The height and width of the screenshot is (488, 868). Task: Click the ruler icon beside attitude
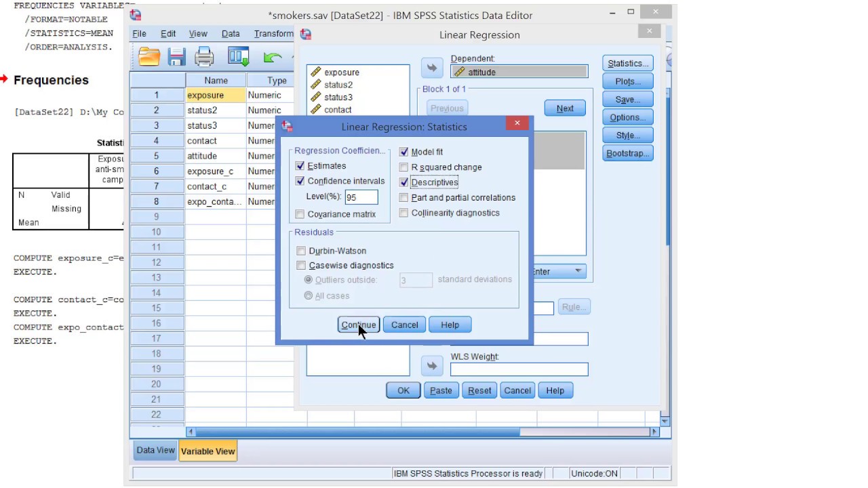pyautogui.click(x=459, y=72)
